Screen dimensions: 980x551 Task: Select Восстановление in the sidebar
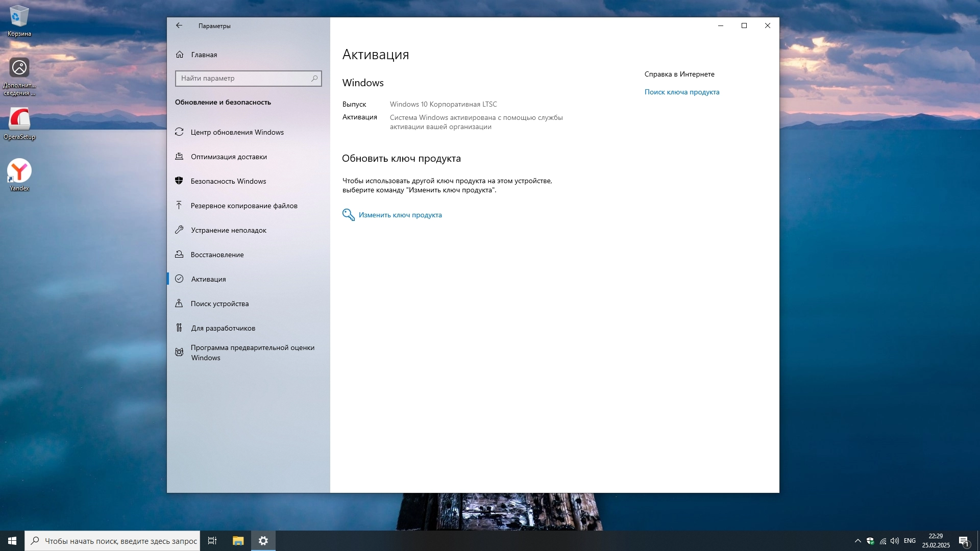(217, 255)
